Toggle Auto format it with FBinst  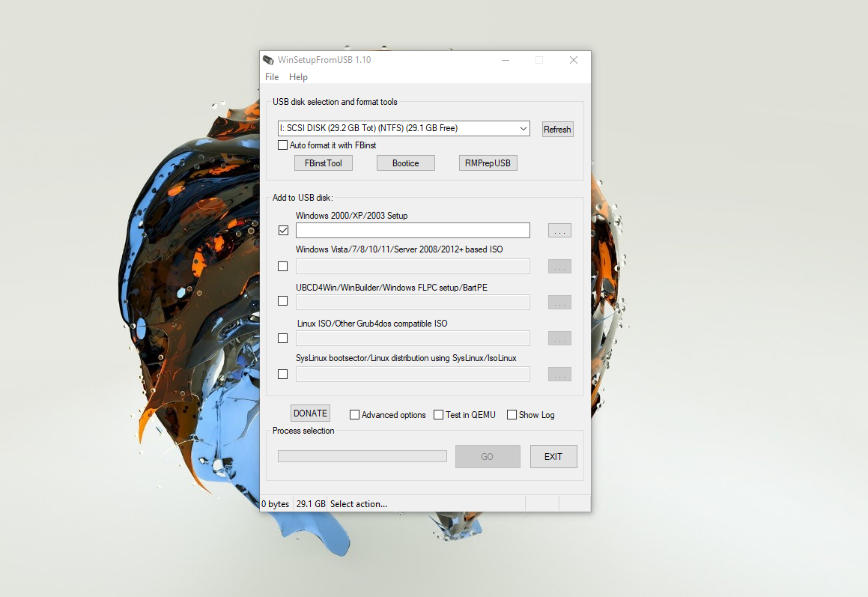(x=283, y=145)
